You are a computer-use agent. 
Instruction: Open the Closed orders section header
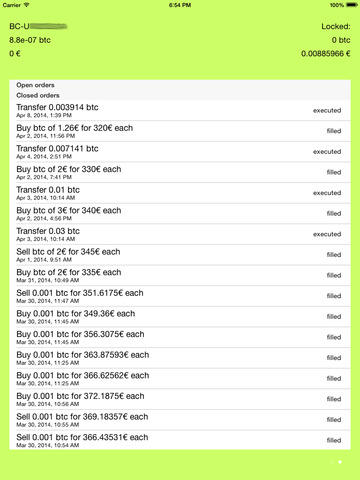180,95
